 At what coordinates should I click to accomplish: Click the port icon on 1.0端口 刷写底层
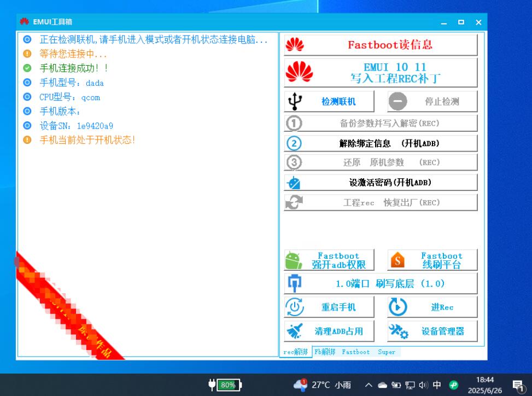295,283
